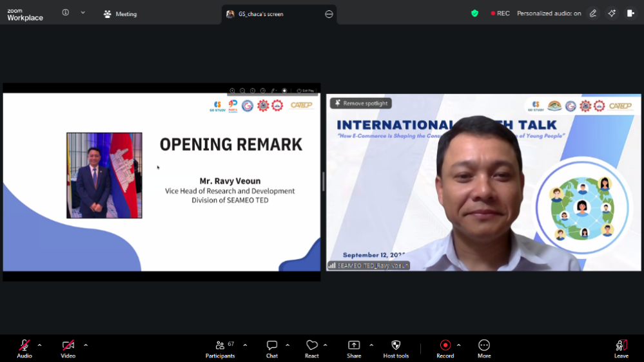Click signal strength icon on video tile
This screenshot has height=362, width=644.
(332, 265)
